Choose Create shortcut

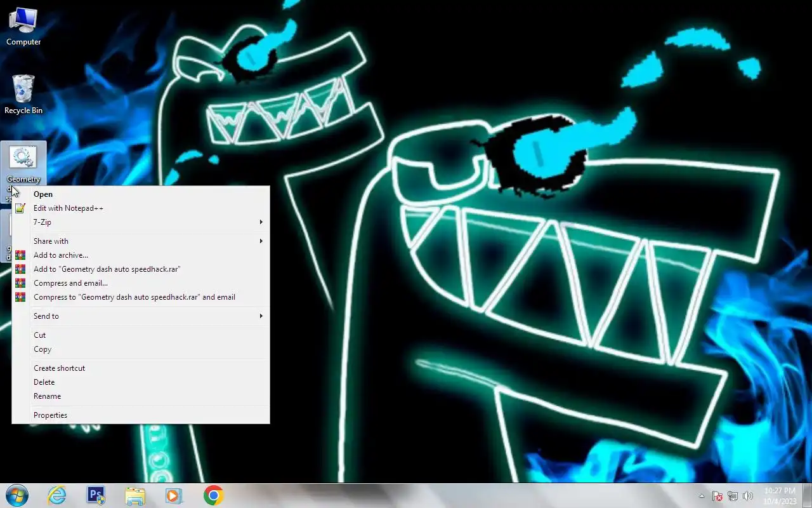(141, 368)
